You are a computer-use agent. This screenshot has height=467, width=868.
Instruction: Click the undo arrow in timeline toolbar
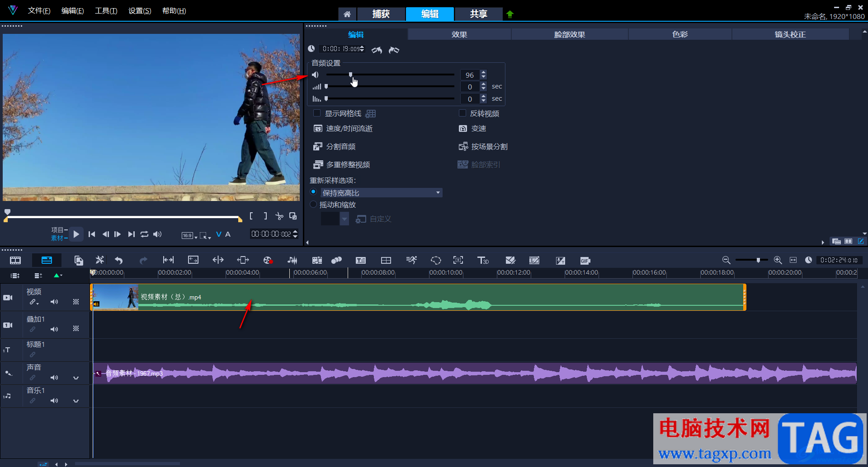coord(119,260)
